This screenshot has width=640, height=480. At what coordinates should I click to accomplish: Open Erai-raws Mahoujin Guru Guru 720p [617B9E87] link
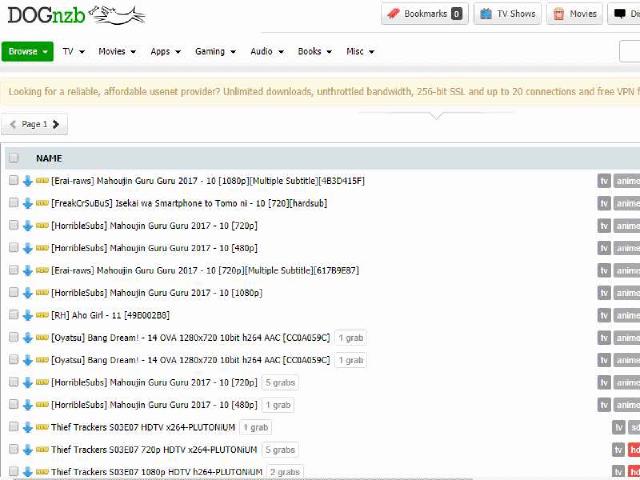205,270
